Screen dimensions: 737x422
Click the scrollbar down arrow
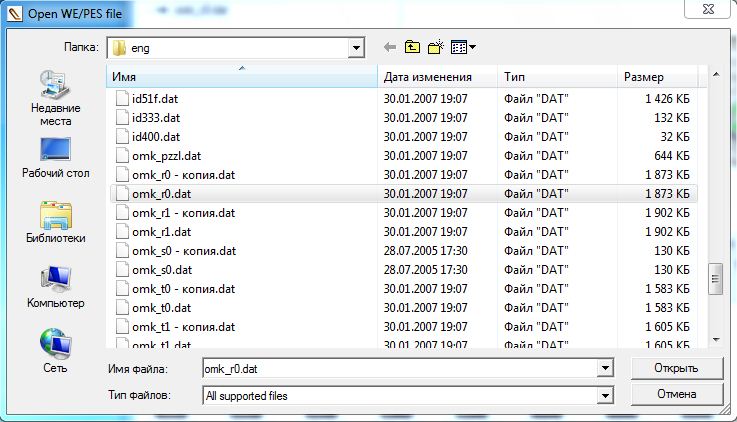click(x=715, y=339)
